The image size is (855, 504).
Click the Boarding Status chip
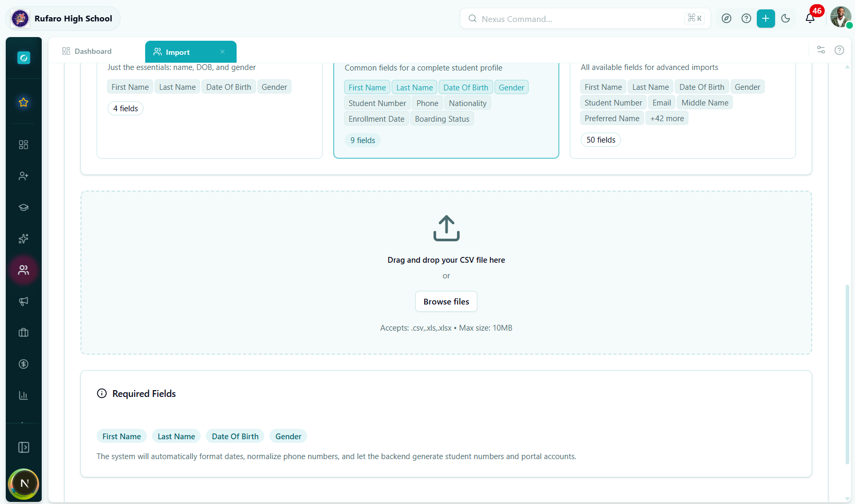[x=442, y=119]
